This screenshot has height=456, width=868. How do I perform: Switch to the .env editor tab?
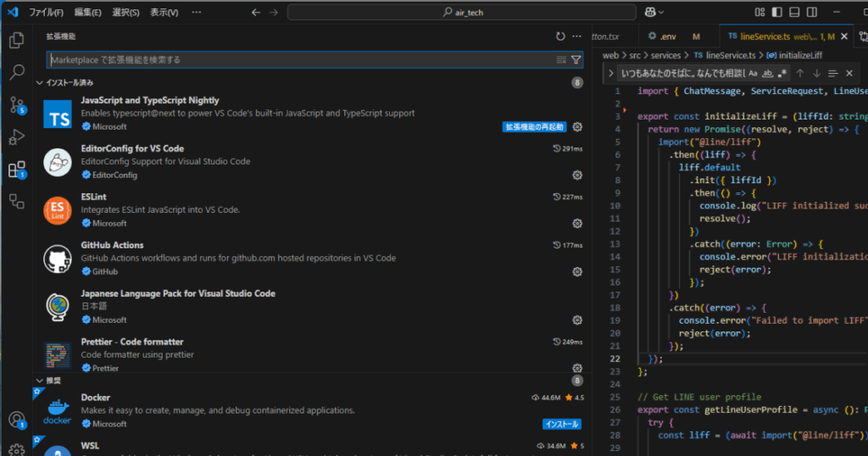674,36
